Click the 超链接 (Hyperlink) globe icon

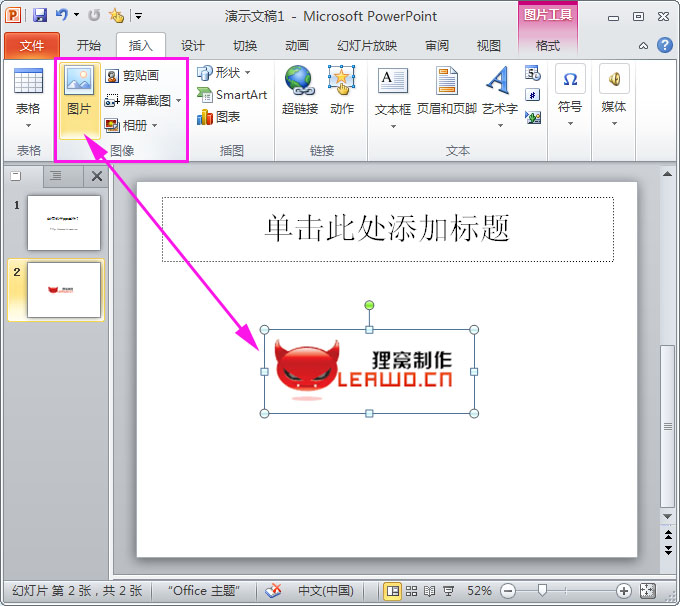pyautogui.click(x=299, y=80)
